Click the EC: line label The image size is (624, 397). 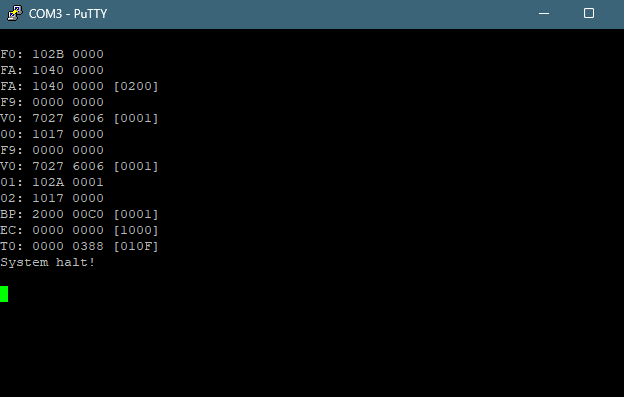12,230
